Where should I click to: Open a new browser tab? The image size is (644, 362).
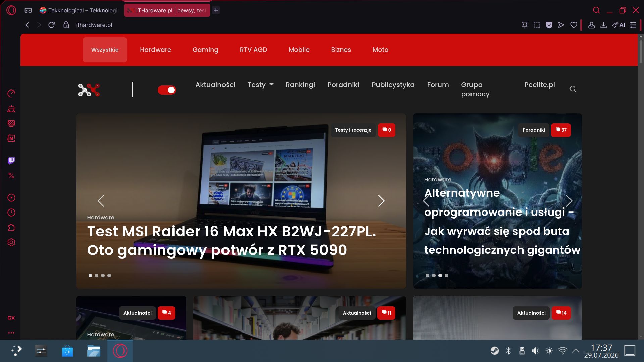pos(216,10)
